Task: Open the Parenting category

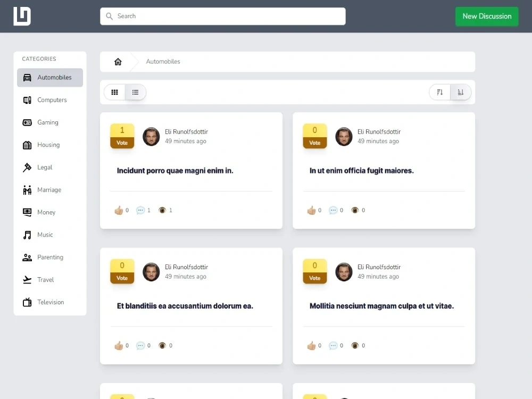Action: point(50,257)
